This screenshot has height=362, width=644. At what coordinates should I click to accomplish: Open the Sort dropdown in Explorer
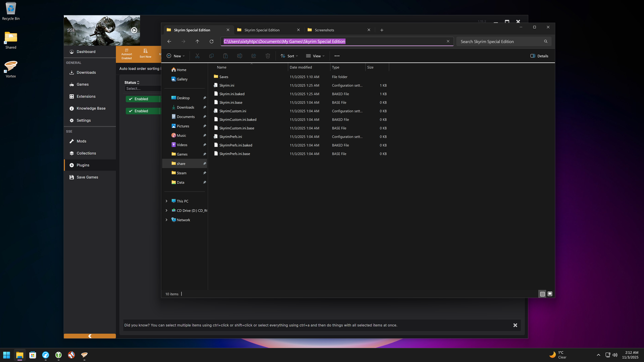tap(289, 56)
